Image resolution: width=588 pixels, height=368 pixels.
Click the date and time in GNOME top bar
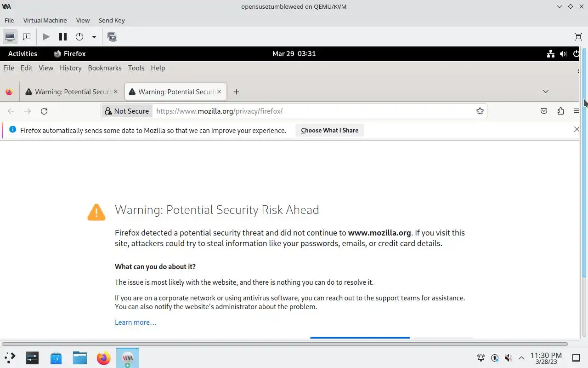coord(294,53)
